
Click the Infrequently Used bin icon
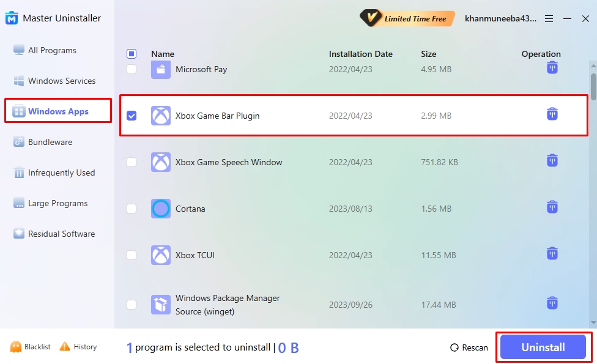18,173
